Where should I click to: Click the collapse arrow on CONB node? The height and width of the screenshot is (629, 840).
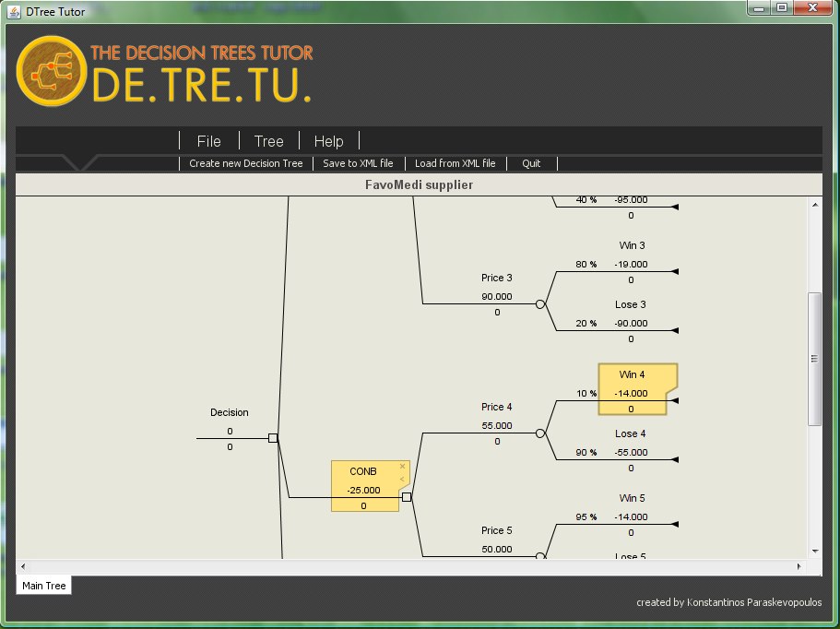[402, 479]
